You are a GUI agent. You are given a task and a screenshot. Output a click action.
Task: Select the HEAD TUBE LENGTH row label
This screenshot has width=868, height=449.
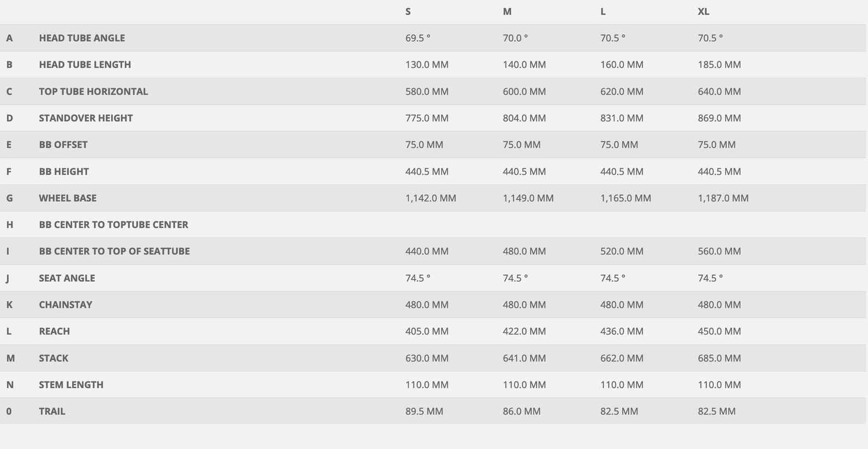click(85, 65)
